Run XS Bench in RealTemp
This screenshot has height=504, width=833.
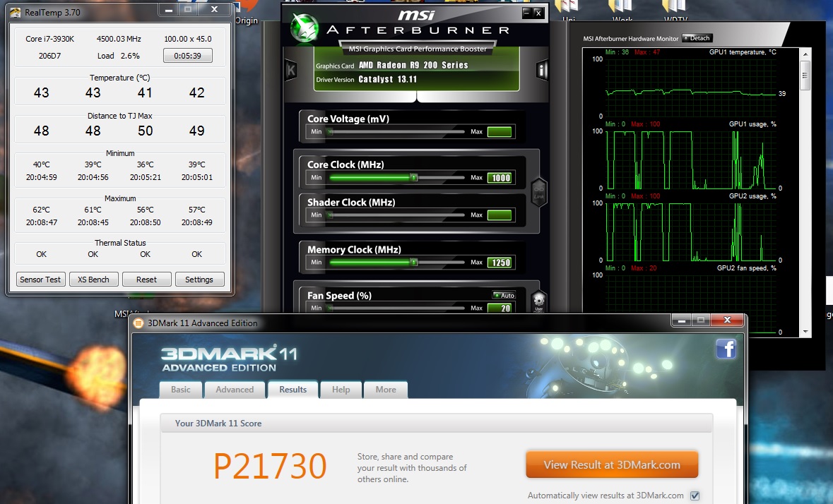pyautogui.click(x=93, y=279)
